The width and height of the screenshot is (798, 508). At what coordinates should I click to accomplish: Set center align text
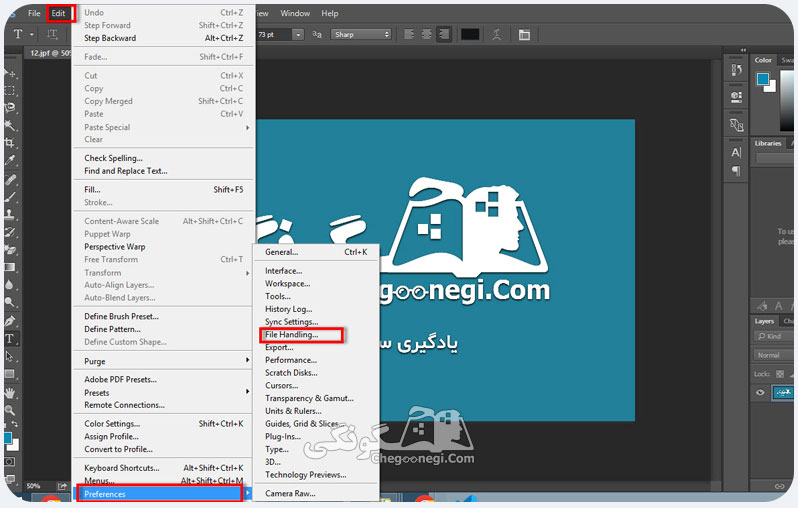pos(426,35)
